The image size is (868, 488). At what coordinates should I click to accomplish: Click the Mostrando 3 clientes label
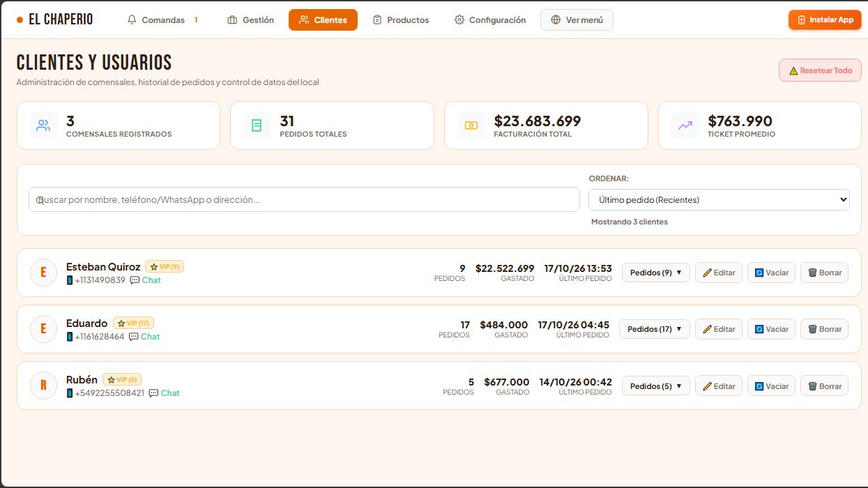630,222
